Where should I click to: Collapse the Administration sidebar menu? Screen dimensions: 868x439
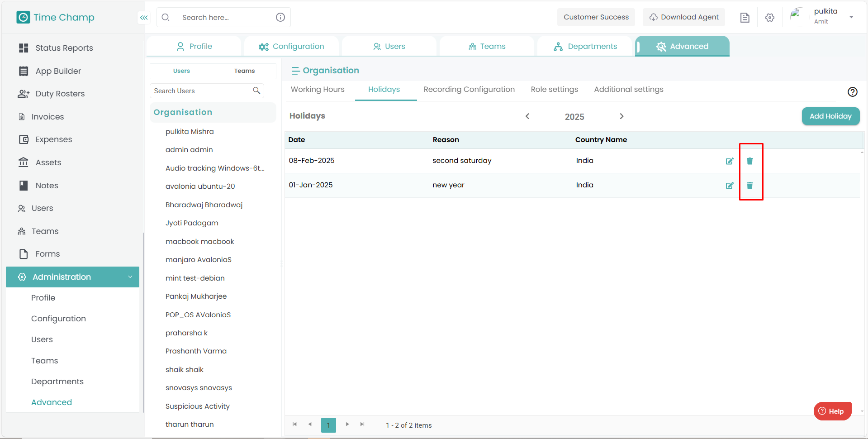click(x=130, y=277)
